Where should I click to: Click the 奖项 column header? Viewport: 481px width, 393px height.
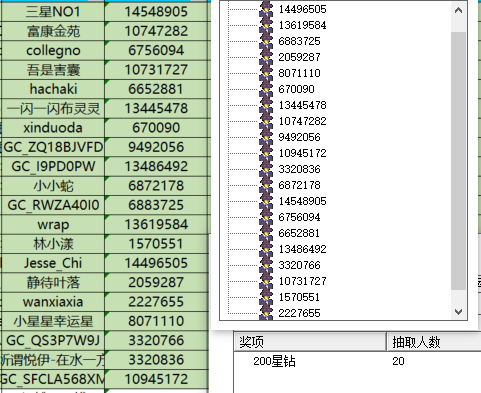pyautogui.click(x=310, y=342)
